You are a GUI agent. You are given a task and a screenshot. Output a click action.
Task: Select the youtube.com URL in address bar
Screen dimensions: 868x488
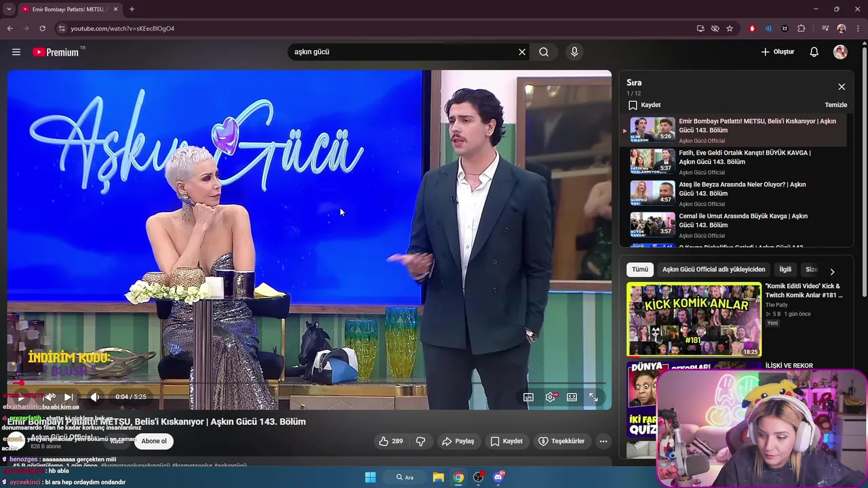tap(122, 28)
